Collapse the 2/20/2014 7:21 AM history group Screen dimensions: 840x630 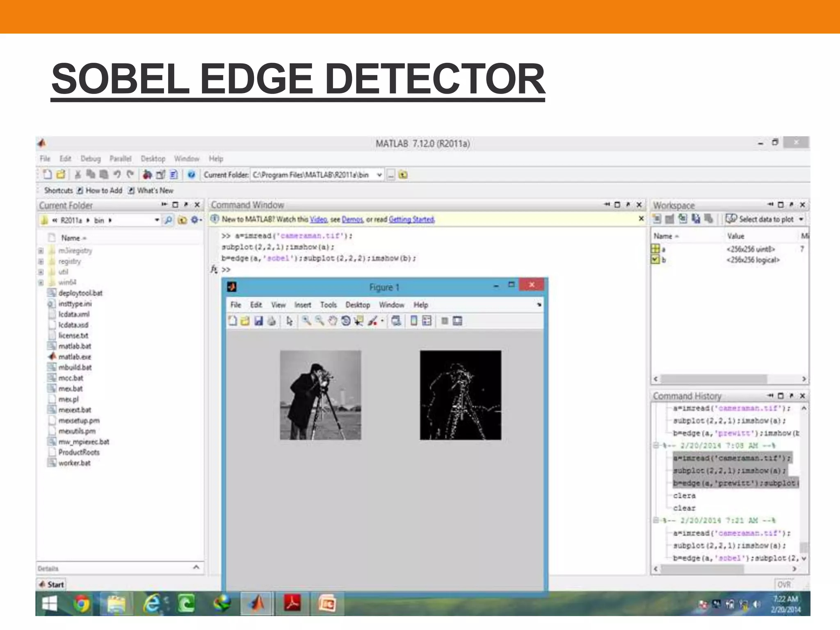(x=656, y=520)
